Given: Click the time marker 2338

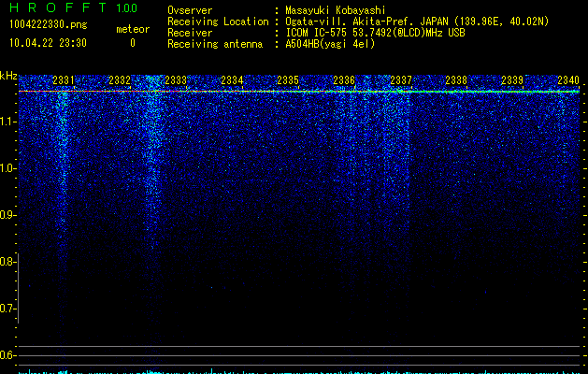Looking at the screenshot, I should click(456, 80).
